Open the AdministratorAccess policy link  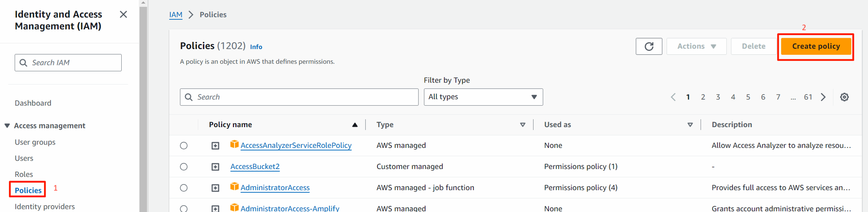pyautogui.click(x=275, y=187)
